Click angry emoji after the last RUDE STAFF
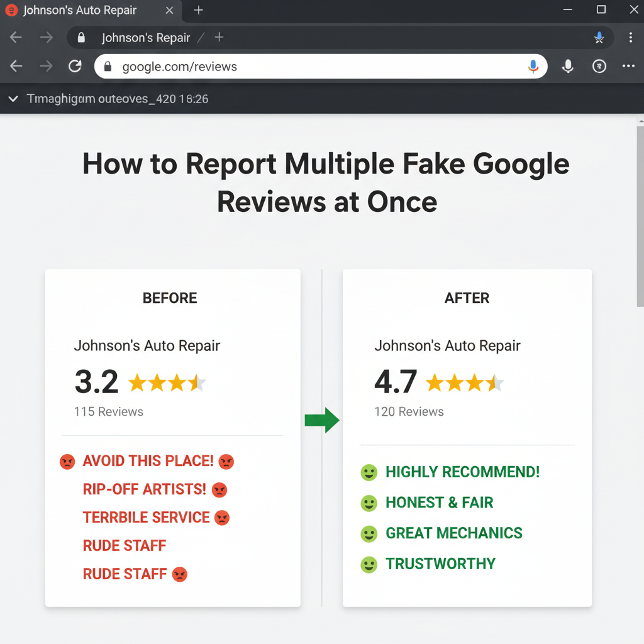 click(179, 574)
